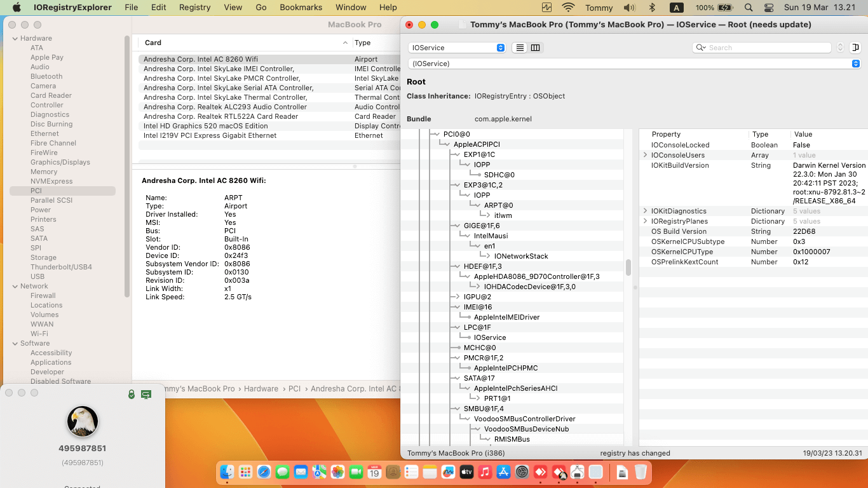Expand the IORegistryPlanes property row
868x488 pixels.
646,221
